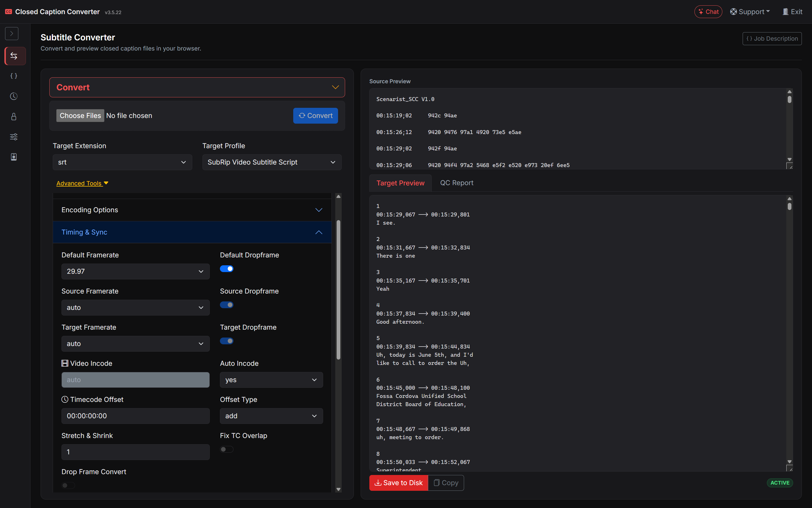Viewport: 812px width, 508px height.
Task: Enable Fix TC Overlap switch
Action: (226, 449)
